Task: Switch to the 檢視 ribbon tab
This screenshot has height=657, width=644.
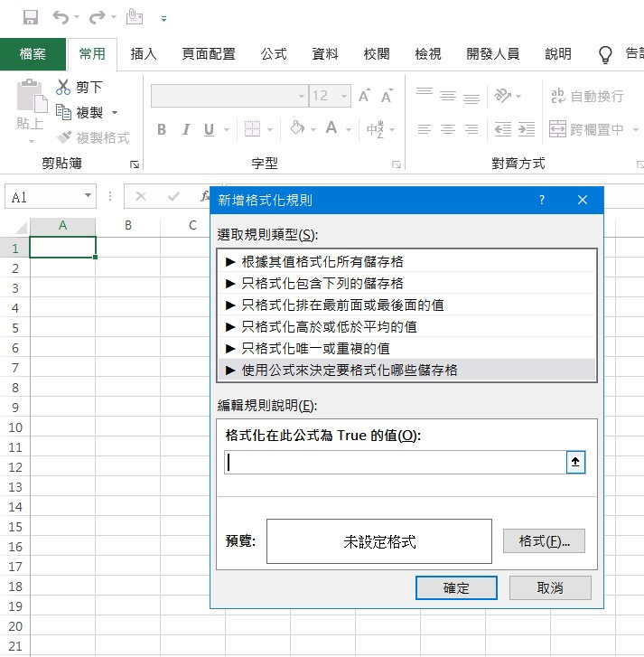Action: point(428,54)
